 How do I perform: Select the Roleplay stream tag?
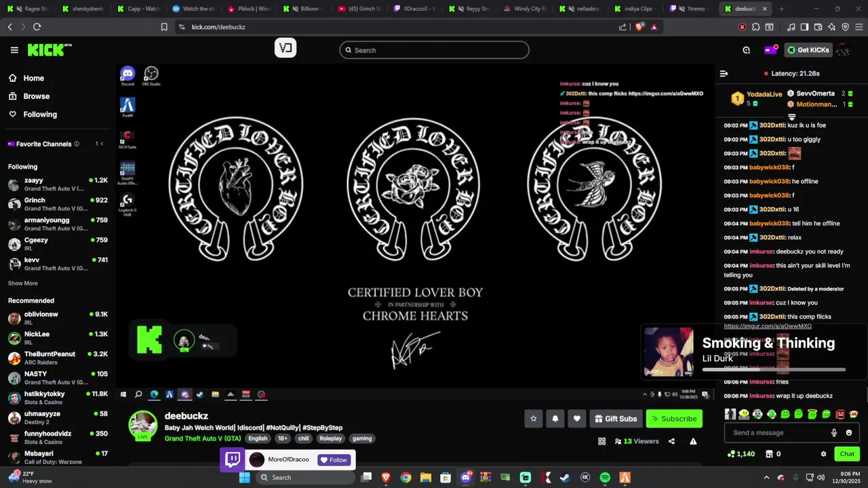coord(331,439)
